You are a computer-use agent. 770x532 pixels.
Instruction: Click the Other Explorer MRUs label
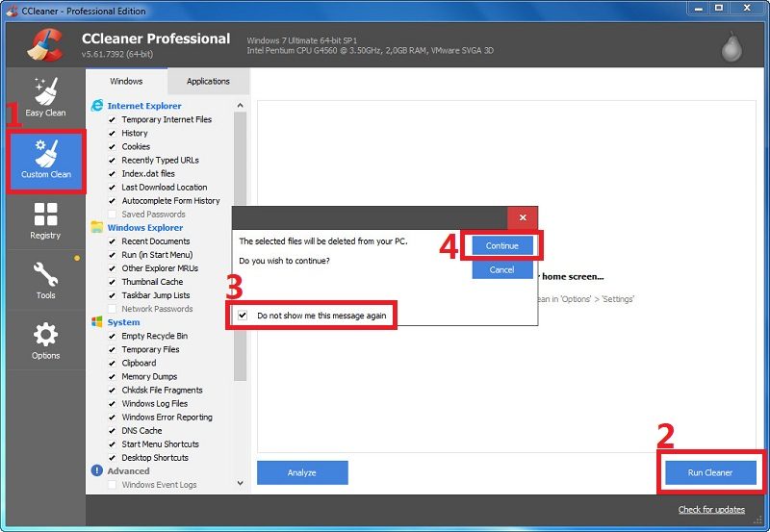point(160,268)
